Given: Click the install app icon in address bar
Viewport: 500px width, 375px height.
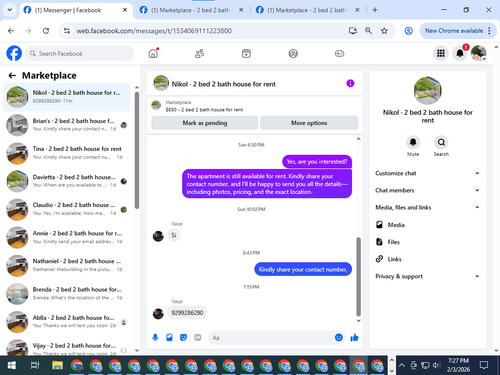Looking at the screenshot, I should pyautogui.click(x=353, y=31).
